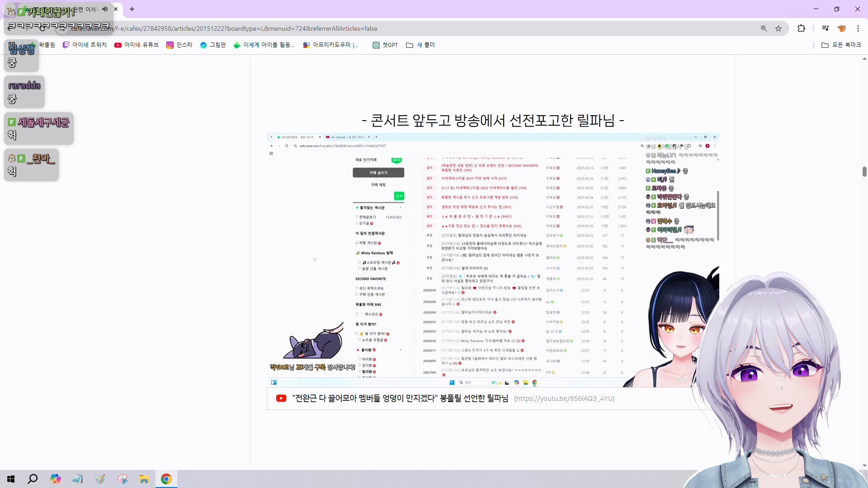Mute the tab via the speaker icon

[105, 9]
